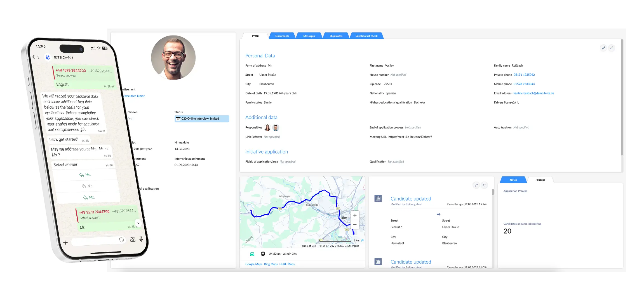Click the chat message input field
644x300 pixels.
click(x=95, y=241)
